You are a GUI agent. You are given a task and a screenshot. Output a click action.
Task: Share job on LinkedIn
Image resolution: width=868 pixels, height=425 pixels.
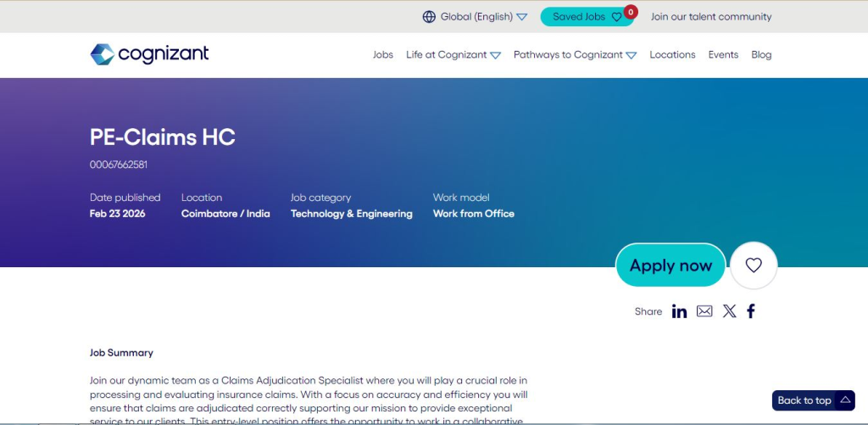tap(679, 311)
